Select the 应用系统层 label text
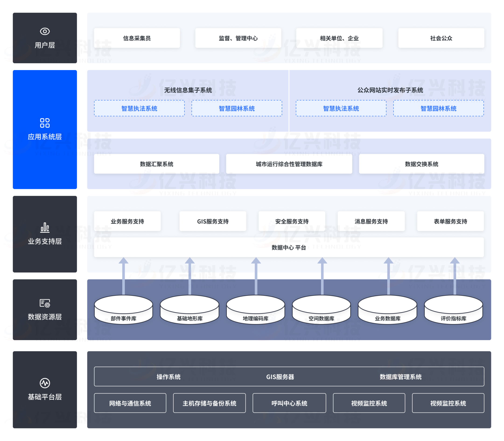 45,137
